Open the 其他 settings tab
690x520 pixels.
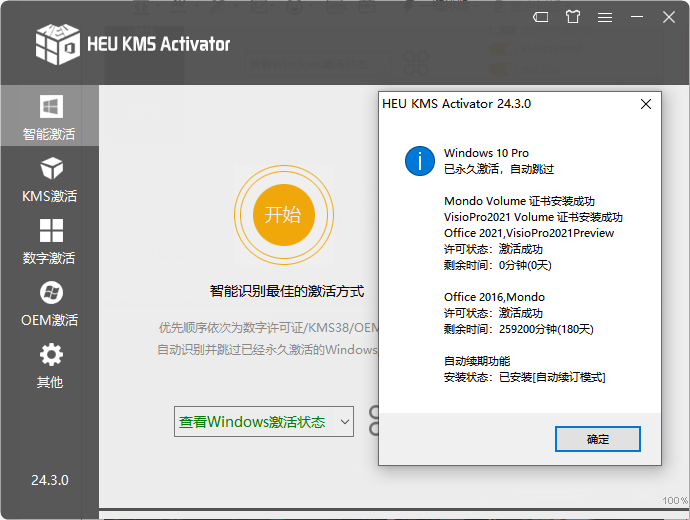[49, 366]
